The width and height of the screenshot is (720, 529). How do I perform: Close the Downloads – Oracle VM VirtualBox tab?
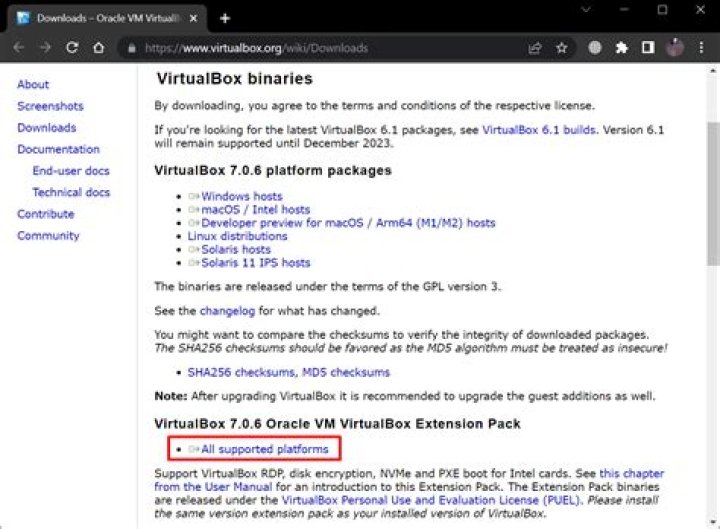[193, 18]
